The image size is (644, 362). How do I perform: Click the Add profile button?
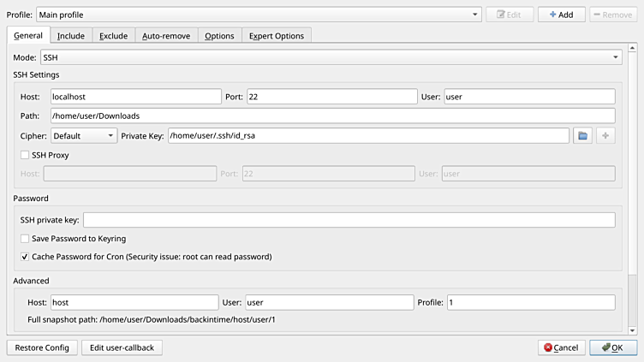coord(561,15)
